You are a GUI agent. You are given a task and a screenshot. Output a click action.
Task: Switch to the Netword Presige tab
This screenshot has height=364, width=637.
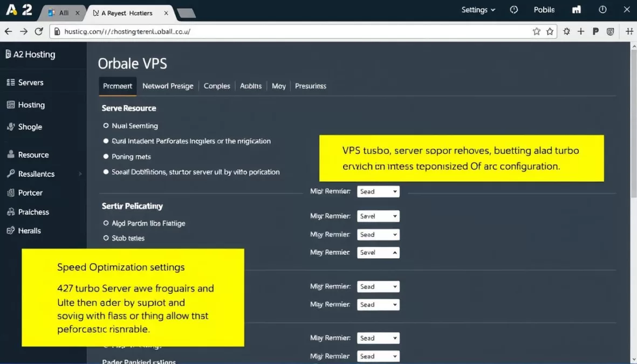coord(168,86)
